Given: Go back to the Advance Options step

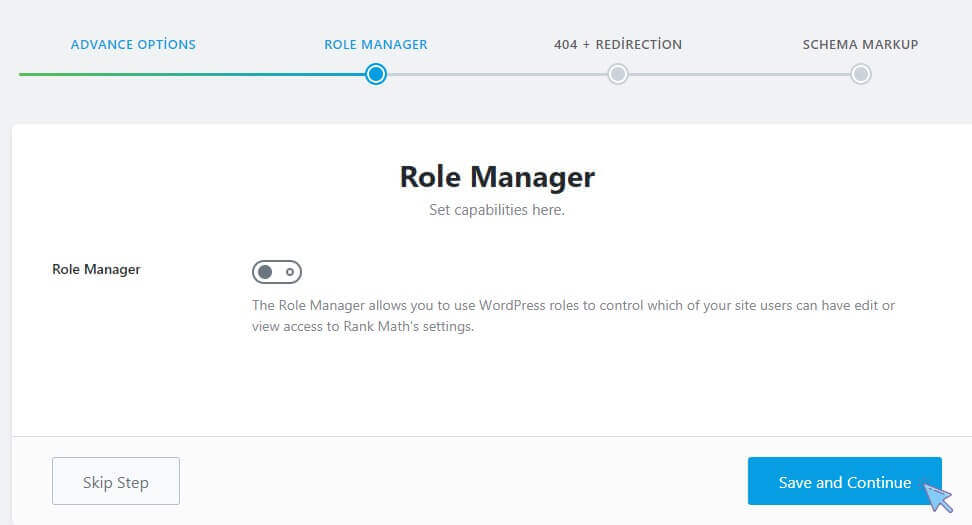Looking at the screenshot, I should (x=133, y=45).
